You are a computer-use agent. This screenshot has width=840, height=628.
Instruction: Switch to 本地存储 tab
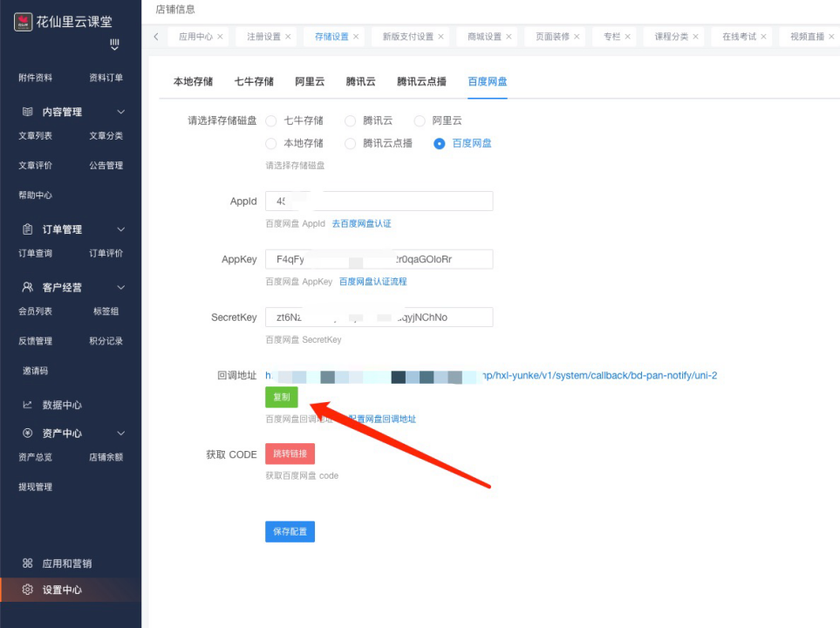pyautogui.click(x=193, y=81)
